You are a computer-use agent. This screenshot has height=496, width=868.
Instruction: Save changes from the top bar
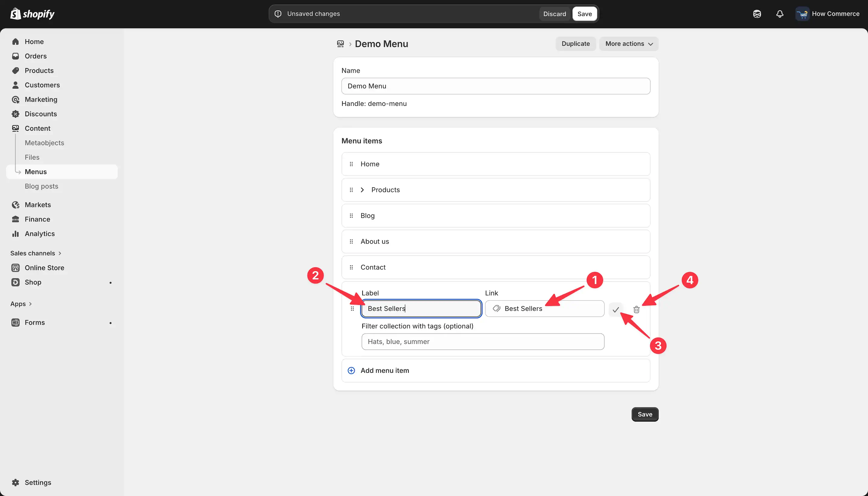(584, 14)
